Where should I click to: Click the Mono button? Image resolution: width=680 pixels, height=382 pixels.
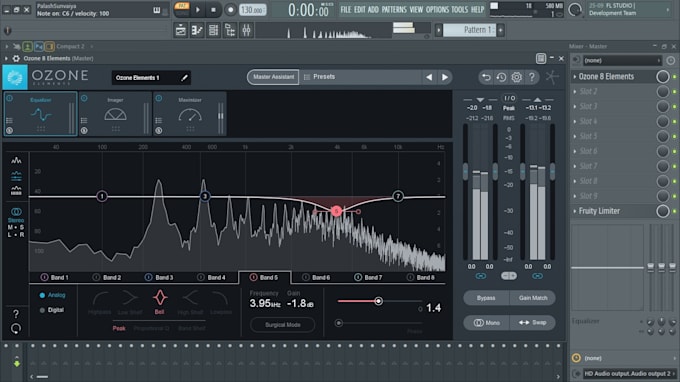point(486,323)
